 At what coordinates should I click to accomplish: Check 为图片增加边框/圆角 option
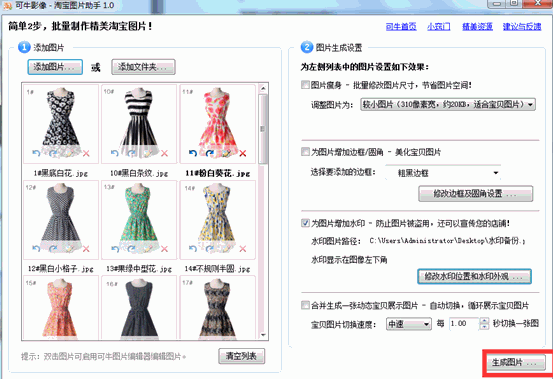coord(305,152)
